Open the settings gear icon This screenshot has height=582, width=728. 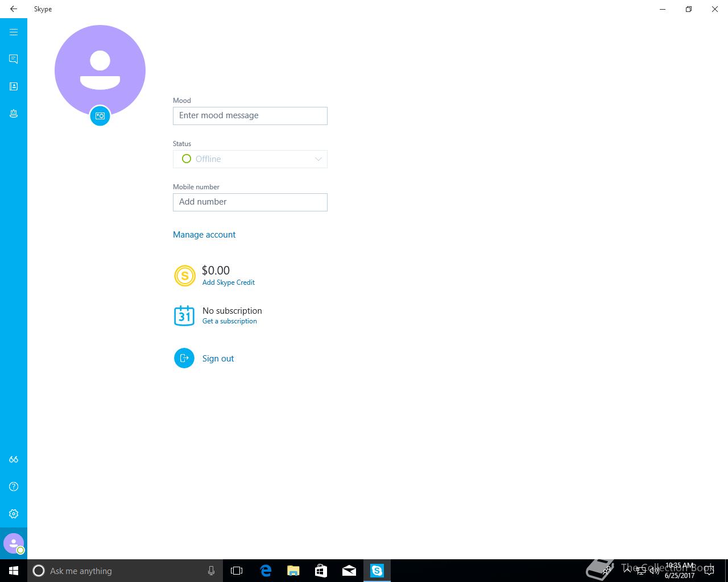14,514
